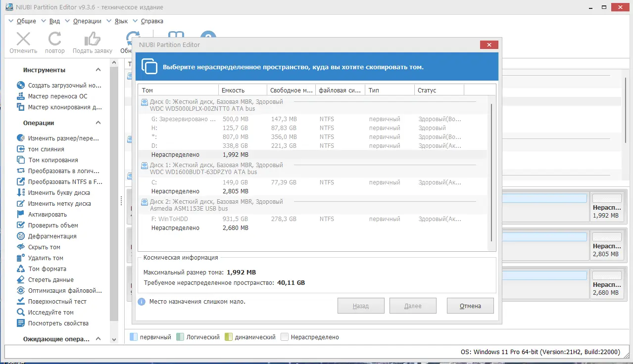Select the D: 338,8 GB partition row
633x364 pixels.
click(x=312, y=146)
